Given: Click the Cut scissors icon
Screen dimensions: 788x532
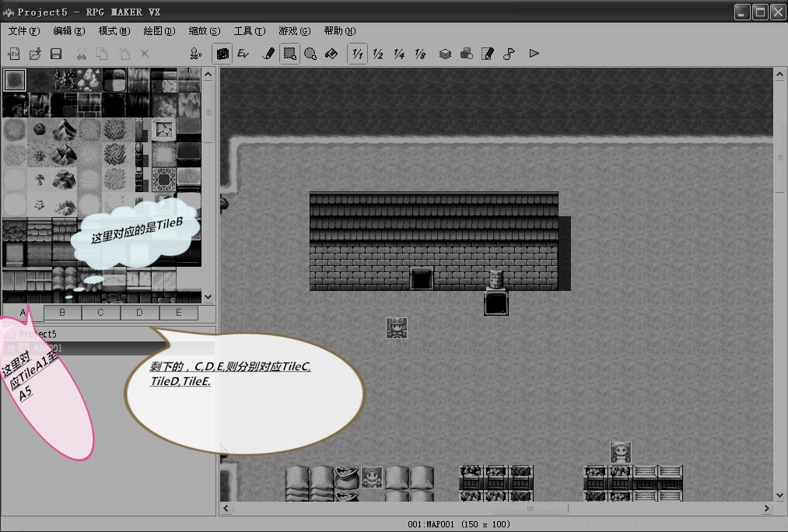Looking at the screenshot, I should click(81, 54).
